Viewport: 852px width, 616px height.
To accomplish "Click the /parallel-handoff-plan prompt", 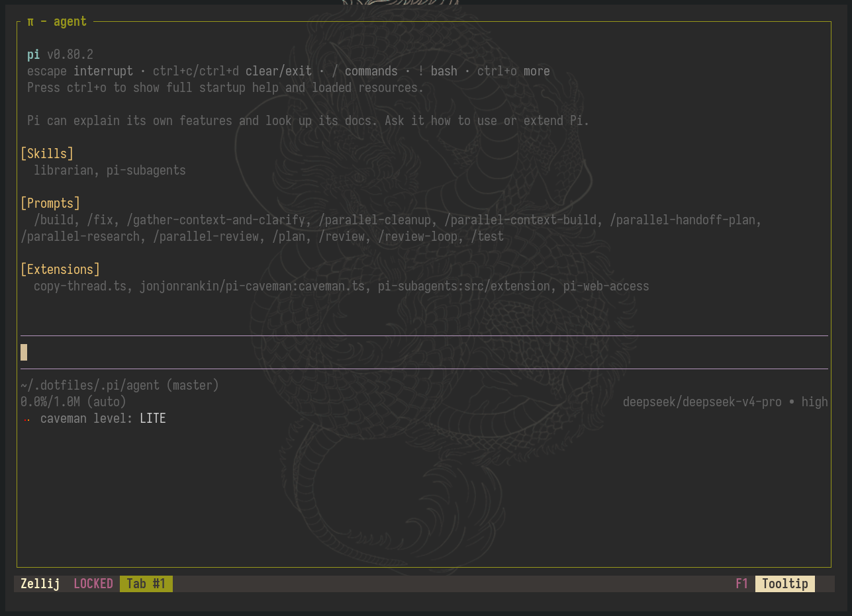I will pyautogui.click(x=683, y=220).
